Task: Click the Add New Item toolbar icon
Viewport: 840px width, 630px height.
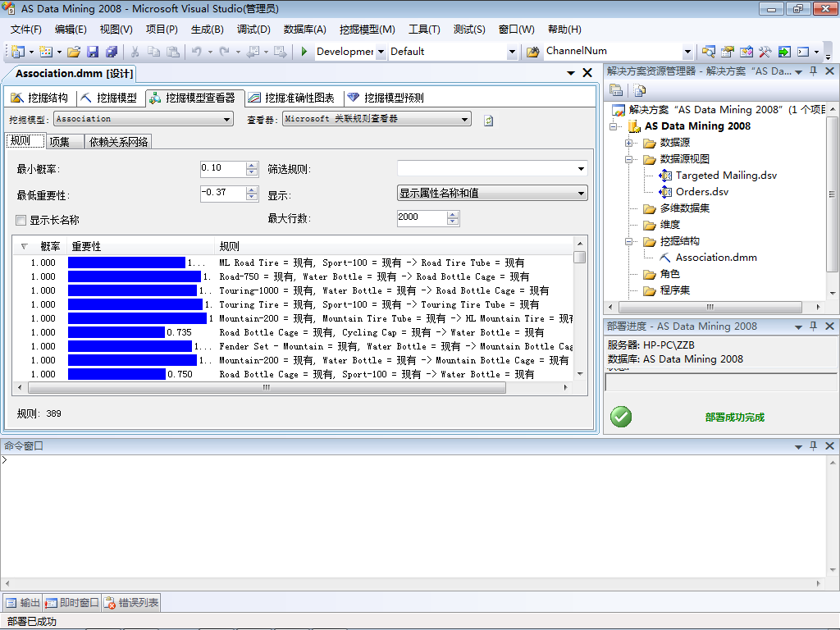Action: tap(46, 52)
